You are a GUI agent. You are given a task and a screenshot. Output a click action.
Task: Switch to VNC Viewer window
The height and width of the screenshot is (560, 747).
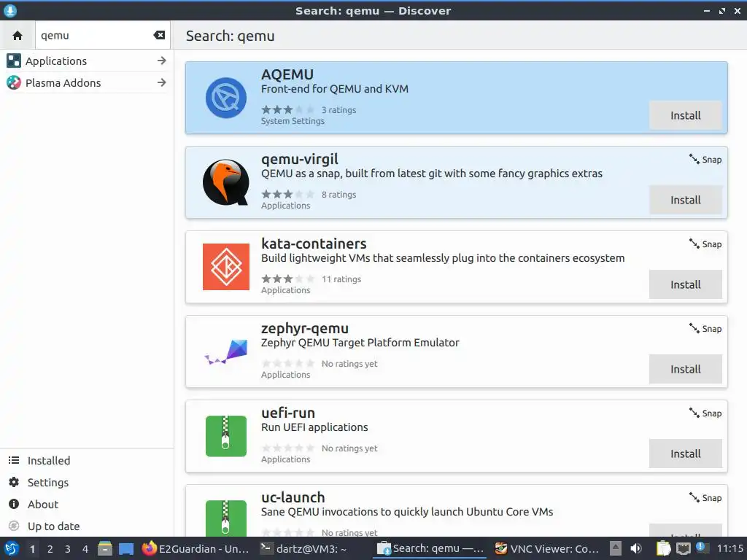click(x=546, y=549)
